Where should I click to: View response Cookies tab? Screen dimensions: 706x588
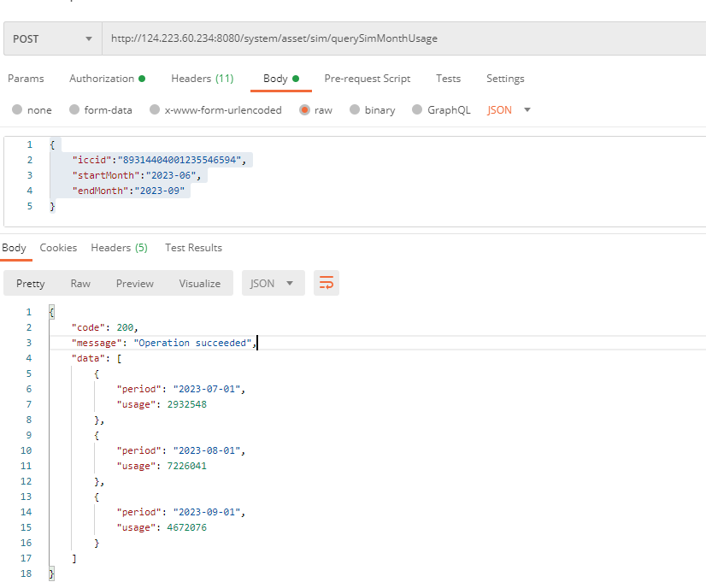58,248
